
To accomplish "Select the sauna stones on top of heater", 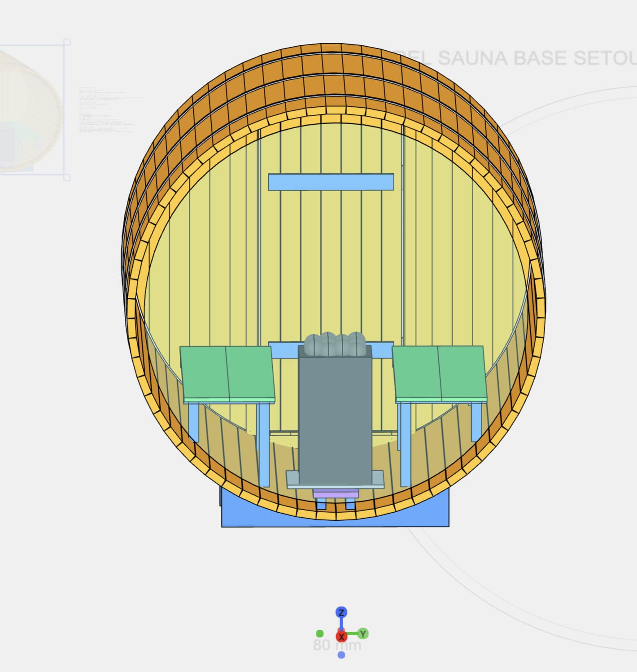I will click(x=335, y=344).
